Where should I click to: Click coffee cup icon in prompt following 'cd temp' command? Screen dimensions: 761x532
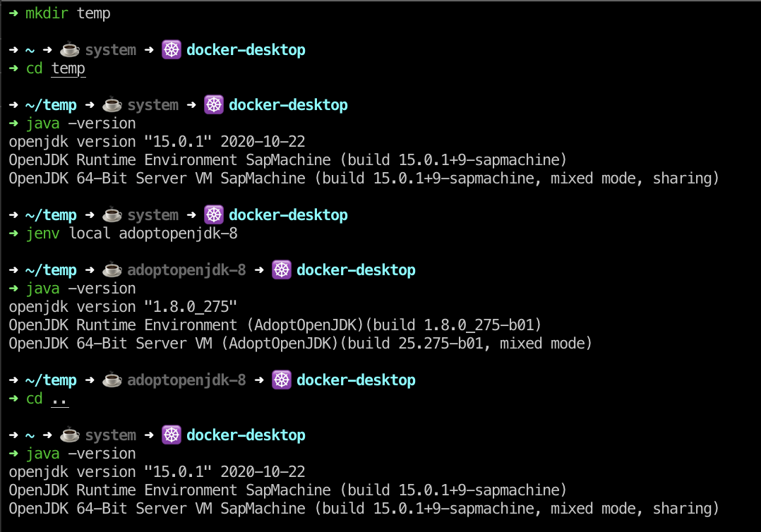tap(112, 104)
